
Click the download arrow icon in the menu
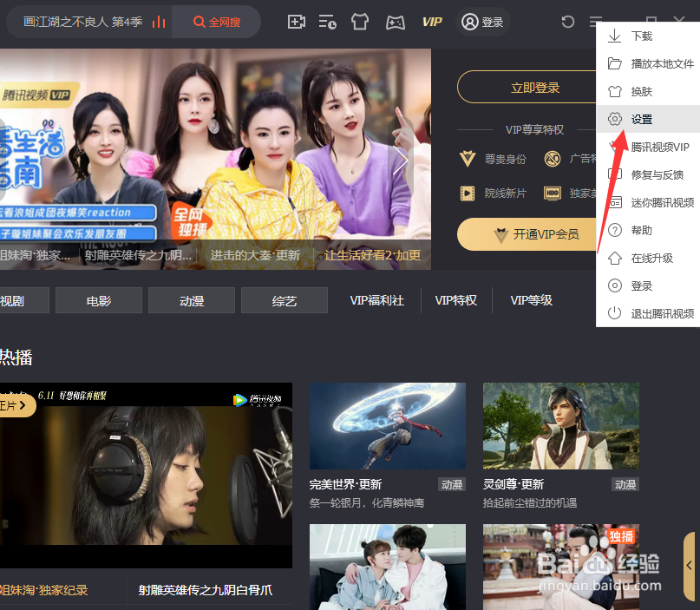(x=615, y=36)
